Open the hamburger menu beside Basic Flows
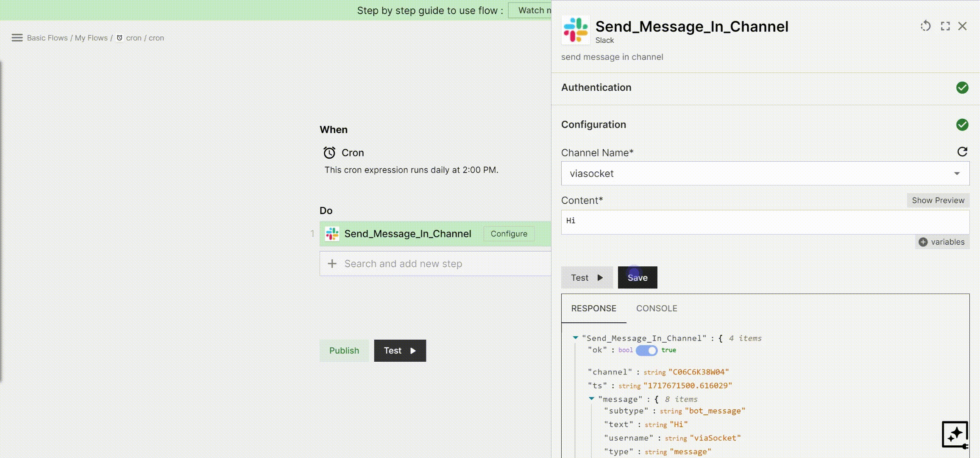Image resolution: width=980 pixels, height=458 pixels. 17,38
